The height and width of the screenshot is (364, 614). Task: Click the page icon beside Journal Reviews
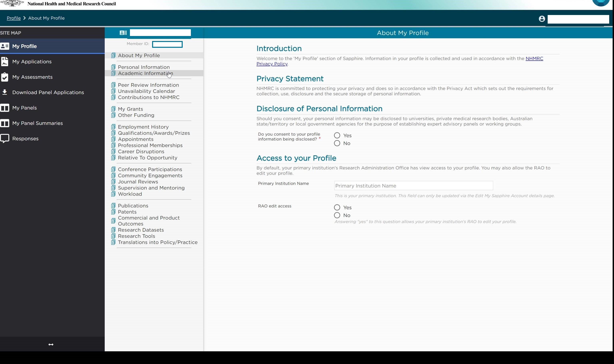(113, 182)
